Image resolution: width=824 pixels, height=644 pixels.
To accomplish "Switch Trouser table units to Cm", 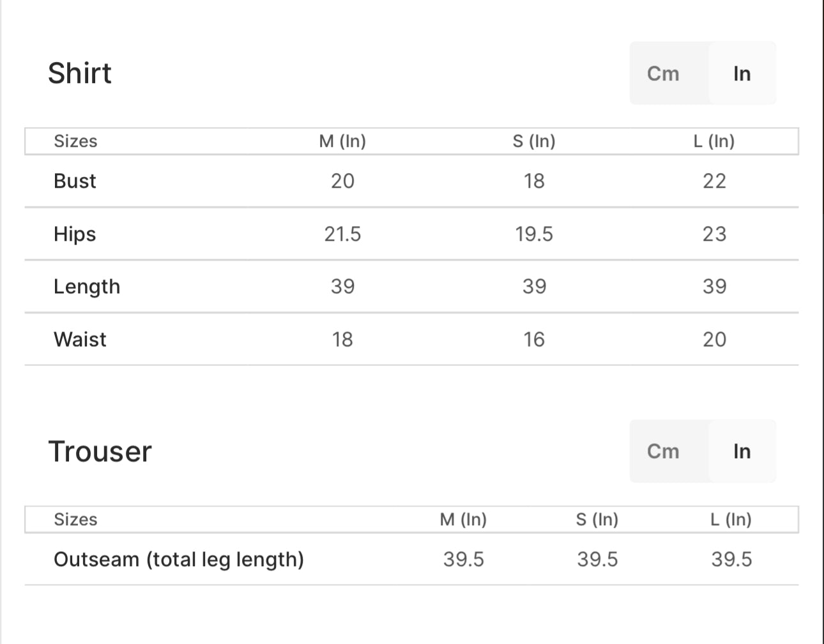I will pos(663,451).
